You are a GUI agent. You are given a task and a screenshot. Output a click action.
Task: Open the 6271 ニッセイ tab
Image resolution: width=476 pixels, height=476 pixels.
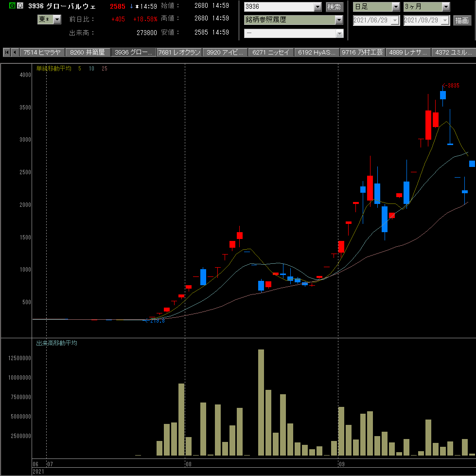pos(271,52)
